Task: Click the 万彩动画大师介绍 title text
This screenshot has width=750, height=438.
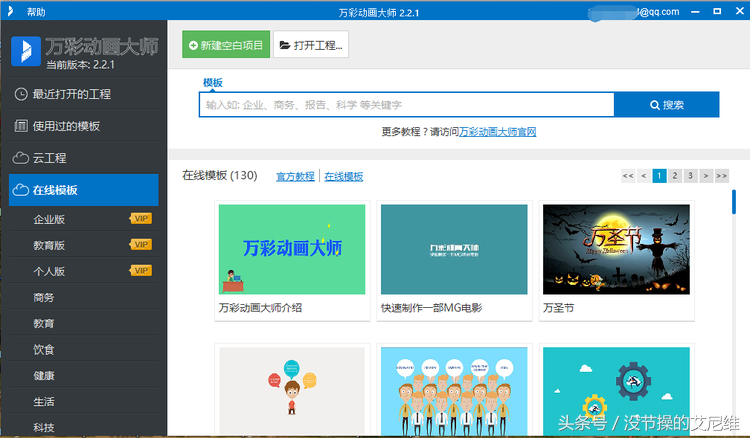Action: pyautogui.click(x=260, y=308)
